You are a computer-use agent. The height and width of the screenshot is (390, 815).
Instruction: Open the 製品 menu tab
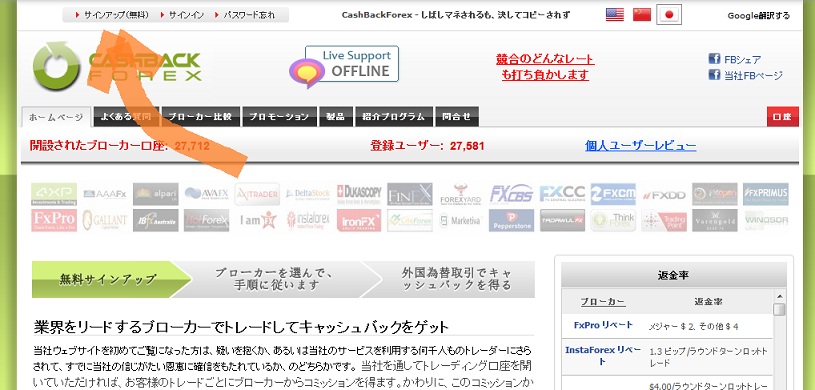tap(336, 116)
